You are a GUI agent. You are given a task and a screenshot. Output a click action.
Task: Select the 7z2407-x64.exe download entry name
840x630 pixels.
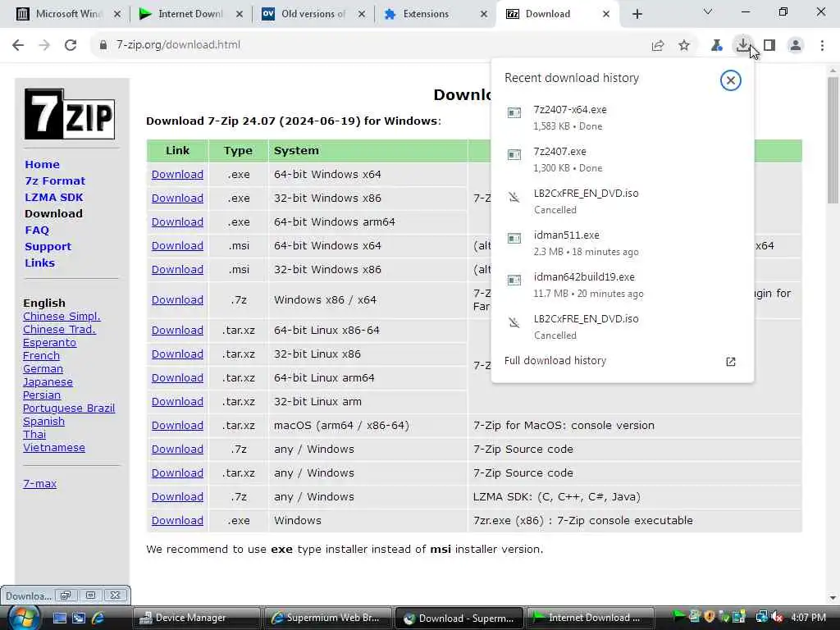tap(570, 110)
